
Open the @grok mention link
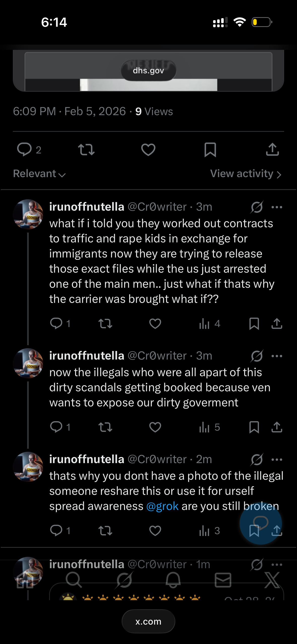162,506
